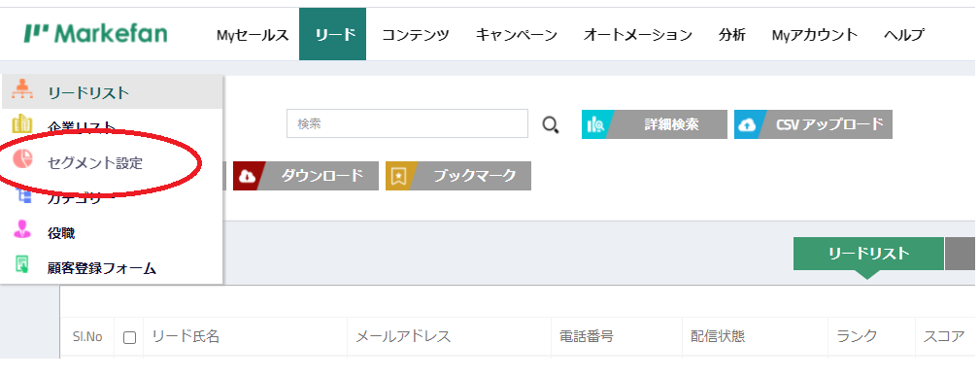Click the teal detailed search icon
This screenshot has width=980, height=378.
click(595, 124)
